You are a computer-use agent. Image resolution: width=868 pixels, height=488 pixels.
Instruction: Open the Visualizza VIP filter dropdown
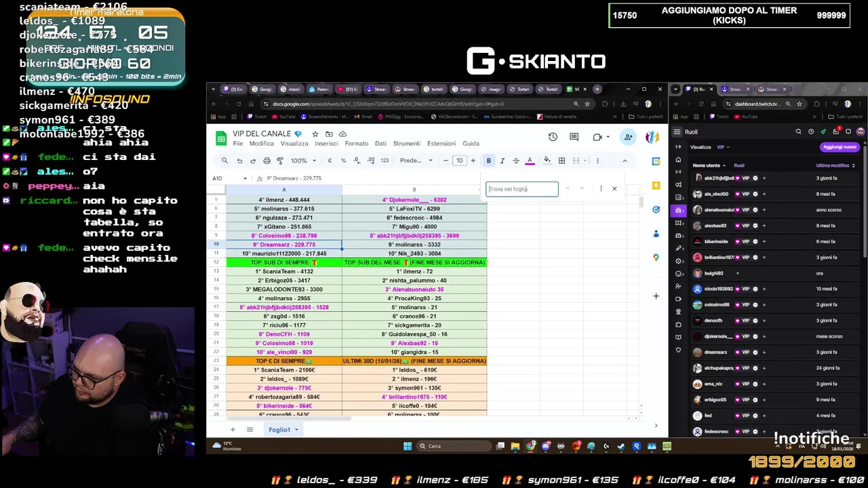pyautogui.click(x=722, y=147)
